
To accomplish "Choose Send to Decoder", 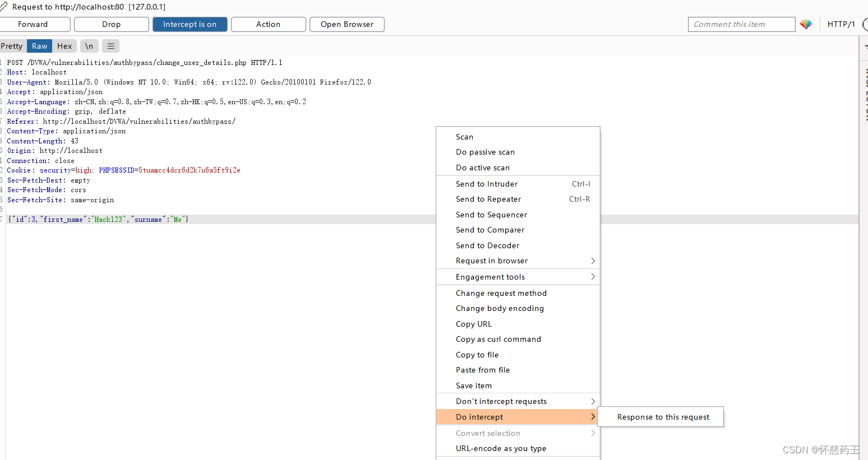I will tap(518, 245).
